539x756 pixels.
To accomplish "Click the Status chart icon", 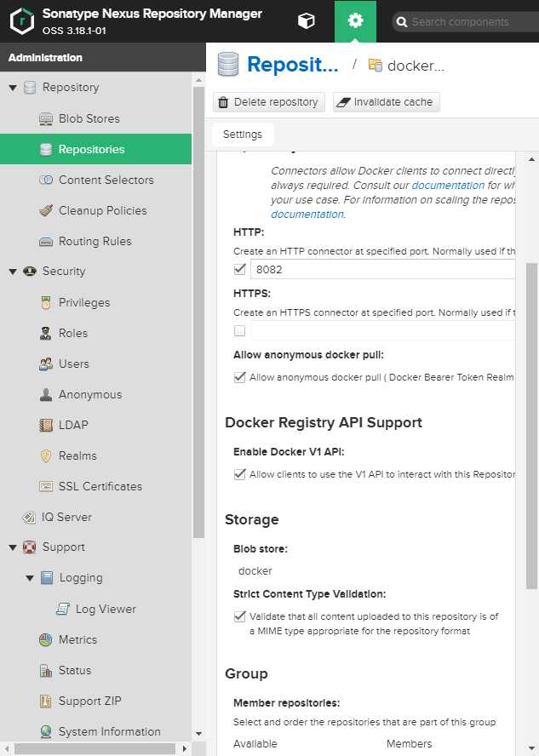I will pos(46,671).
